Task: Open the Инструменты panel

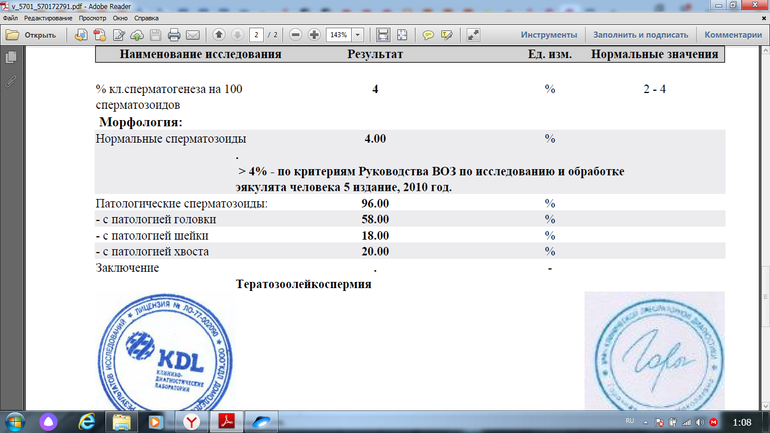Action: pos(548,35)
